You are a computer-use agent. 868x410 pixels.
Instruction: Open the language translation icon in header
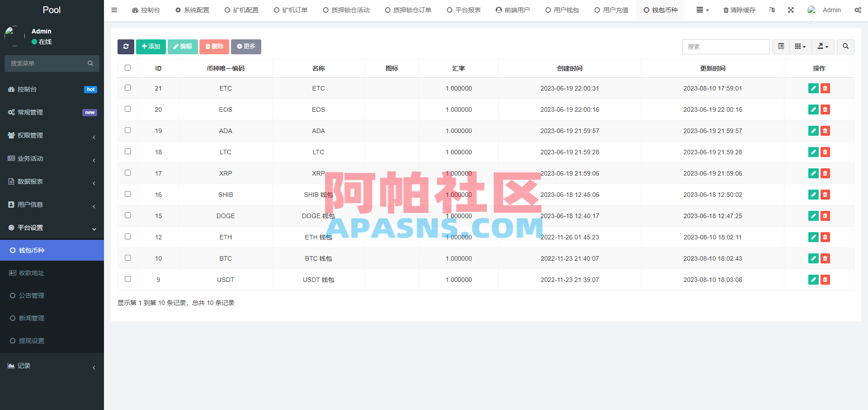pyautogui.click(x=772, y=10)
